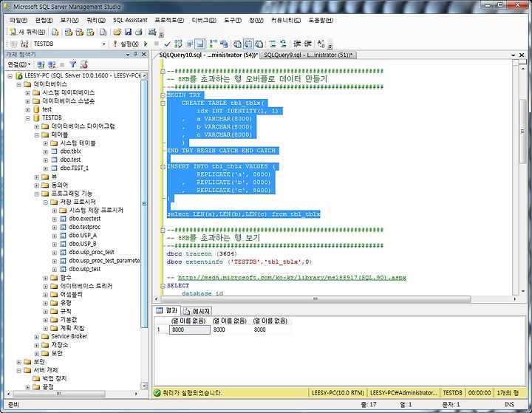This screenshot has height=413, width=532.
Task: Click first result cell containing 8000
Action: coord(190,330)
